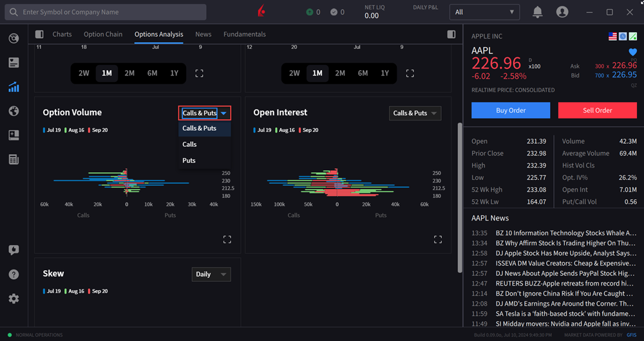Click Jul 19 blue legend in Option Volume
This screenshot has height=341, width=644.
pyautogui.click(x=52, y=130)
